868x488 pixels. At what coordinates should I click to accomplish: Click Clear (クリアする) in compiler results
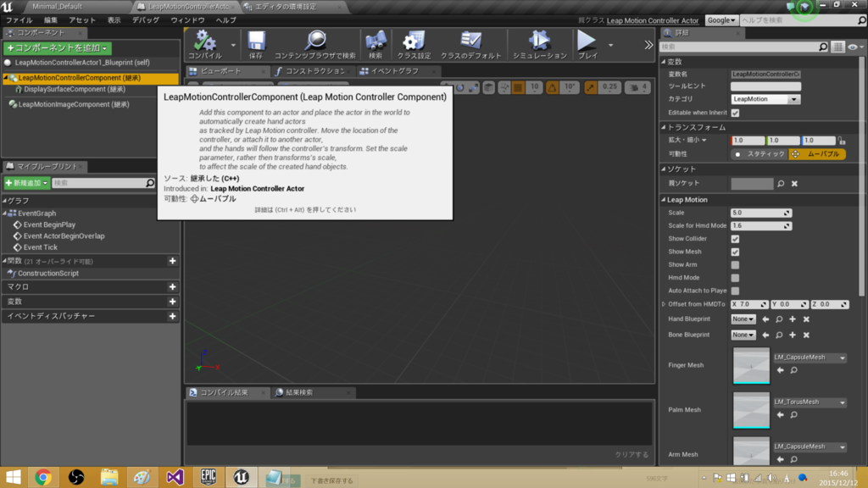(x=631, y=455)
